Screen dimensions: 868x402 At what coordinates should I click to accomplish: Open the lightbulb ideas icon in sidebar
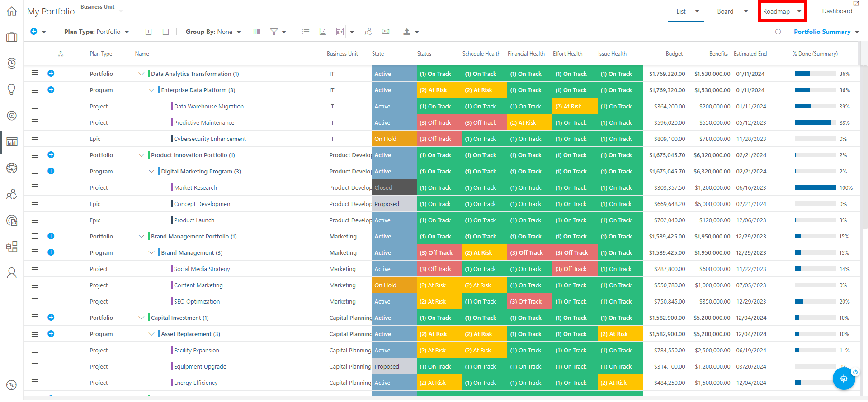click(x=12, y=89)
